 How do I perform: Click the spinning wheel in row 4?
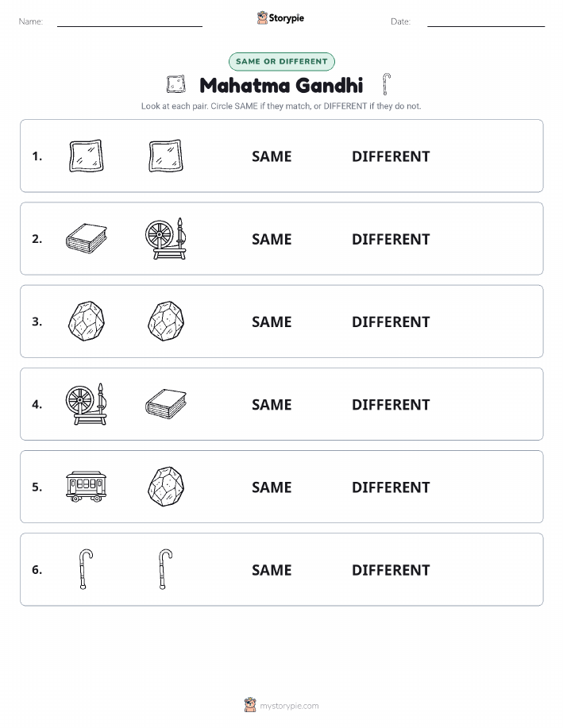[x=87, y=404]
